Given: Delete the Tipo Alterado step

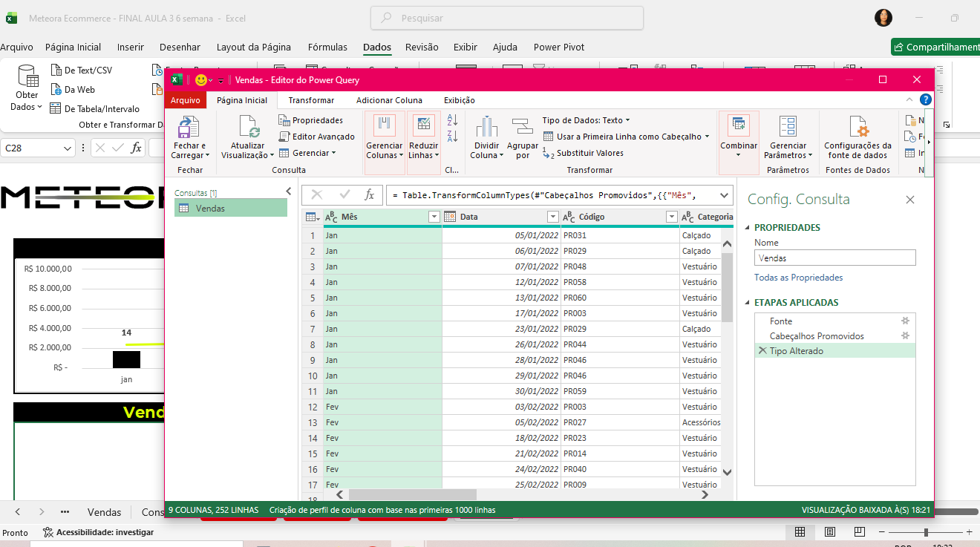Looking at the screenshot, I should [x=762, y=351].
